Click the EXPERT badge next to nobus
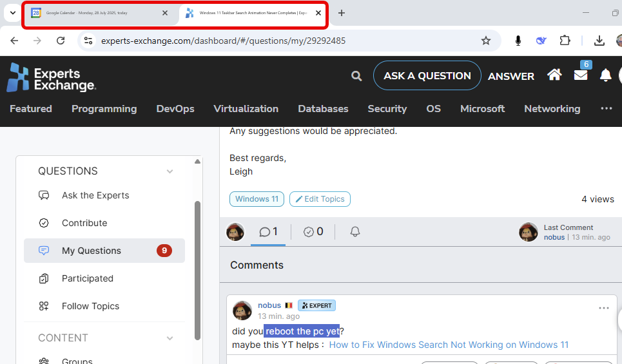The image size is (622, 364). click(317, 305)
